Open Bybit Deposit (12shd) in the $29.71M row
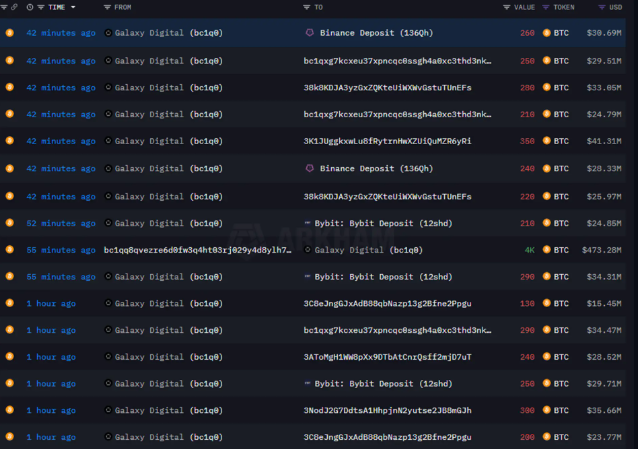This screenshot has width=638, height=449. [383, 383]
